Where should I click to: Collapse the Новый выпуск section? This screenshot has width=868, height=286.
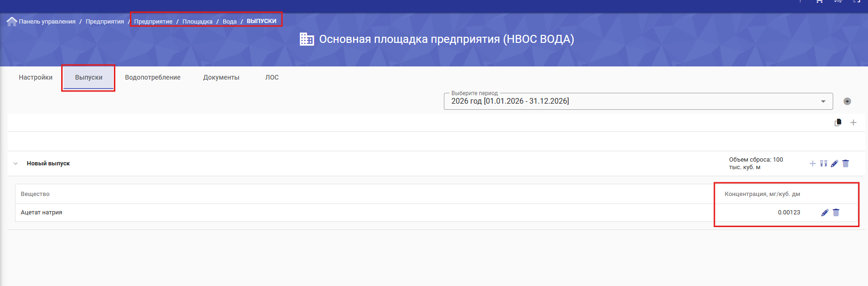16,163
